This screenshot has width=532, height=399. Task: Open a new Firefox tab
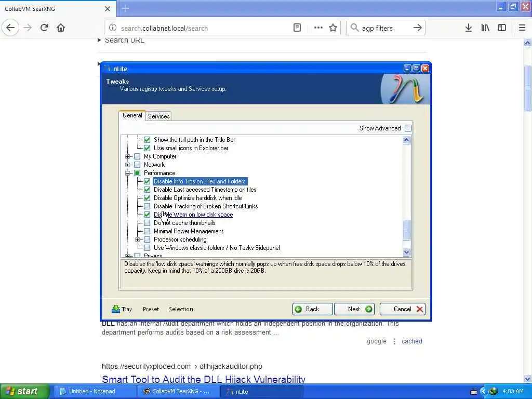(x=125, y=8)
